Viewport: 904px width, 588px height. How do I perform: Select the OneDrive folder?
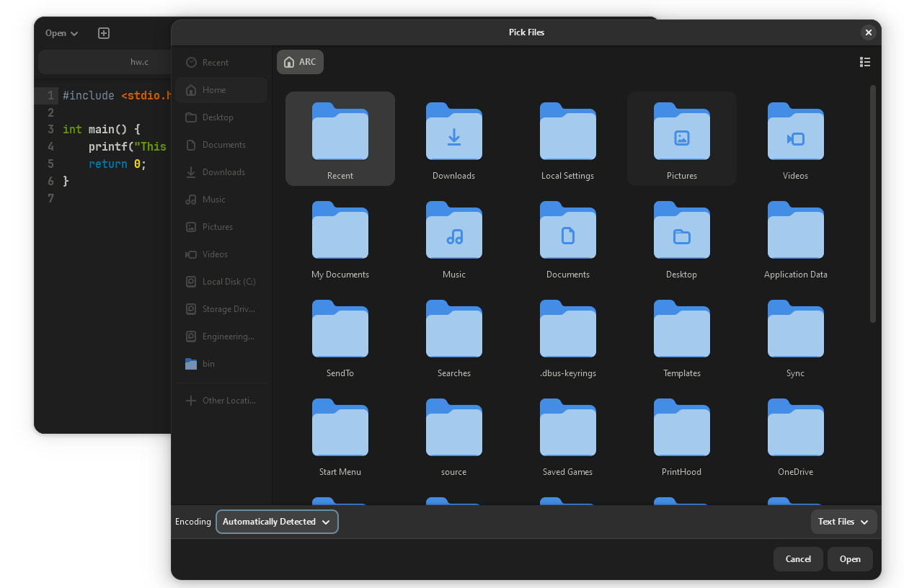coord(796,435)
